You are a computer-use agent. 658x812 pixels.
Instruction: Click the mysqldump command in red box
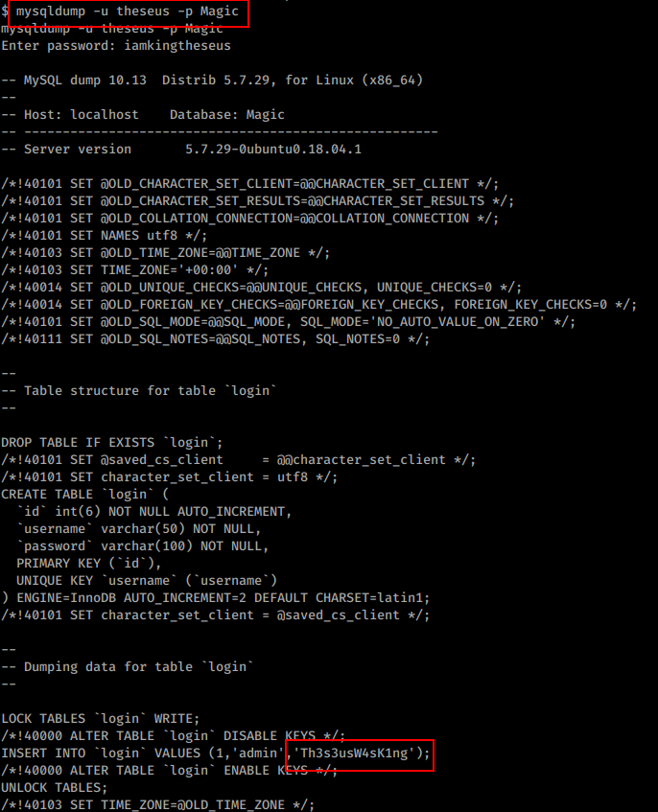pos(127,12)
